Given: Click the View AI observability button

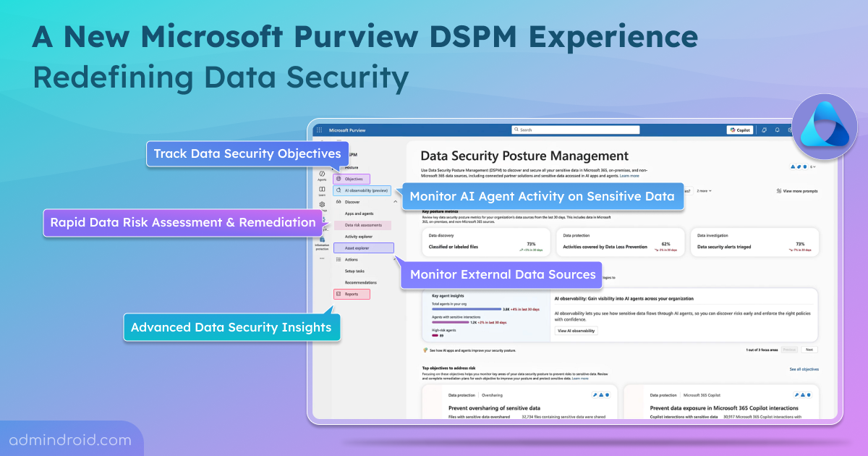Looking at the screenshot, I should pyautogui.click(x=576, y=331).
